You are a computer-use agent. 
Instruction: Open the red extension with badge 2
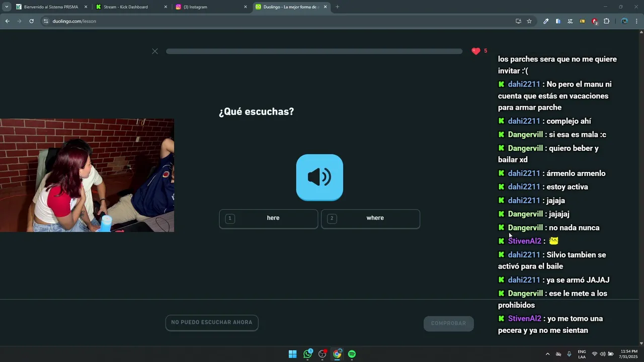coord(595,21)
